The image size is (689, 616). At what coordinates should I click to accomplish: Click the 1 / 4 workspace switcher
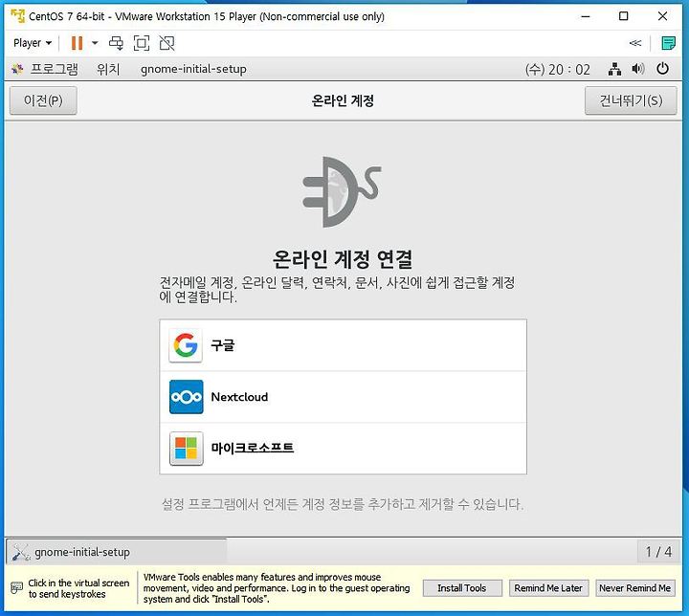(658, 552)
